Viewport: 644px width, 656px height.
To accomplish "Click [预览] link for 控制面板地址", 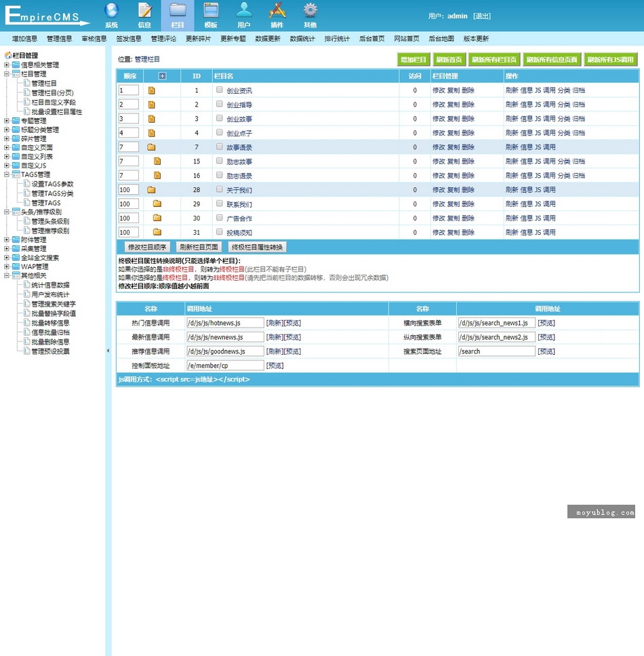I will [275, 366].
